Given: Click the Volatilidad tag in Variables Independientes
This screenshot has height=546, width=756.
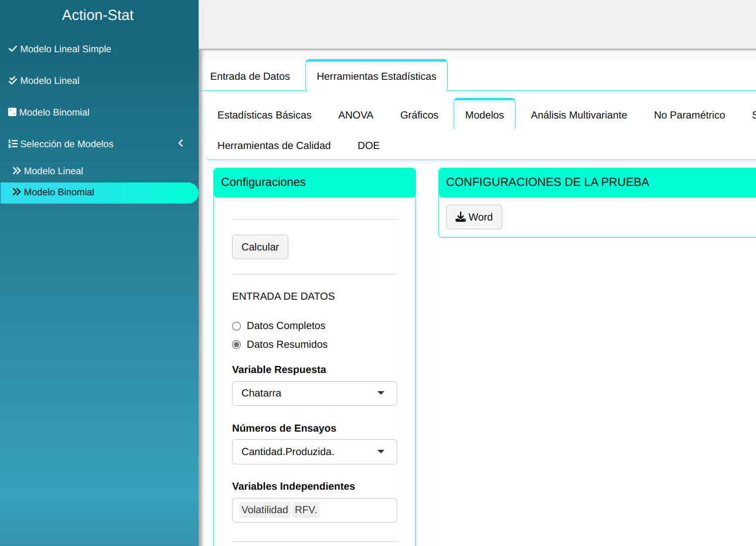Looking at the screenshot, I should [x=265, y=510].
